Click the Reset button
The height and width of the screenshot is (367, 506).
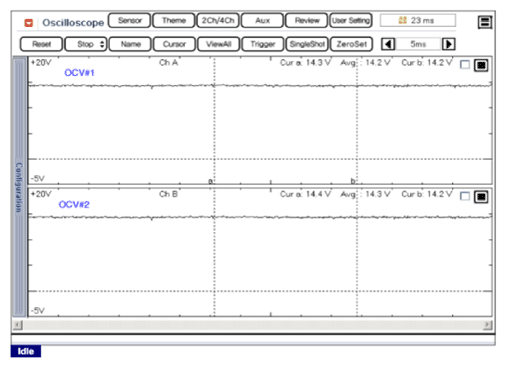[41, 44]
